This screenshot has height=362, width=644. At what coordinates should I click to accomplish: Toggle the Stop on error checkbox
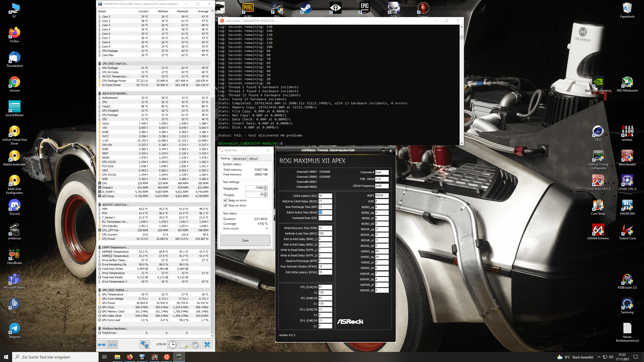coord(225,205)
